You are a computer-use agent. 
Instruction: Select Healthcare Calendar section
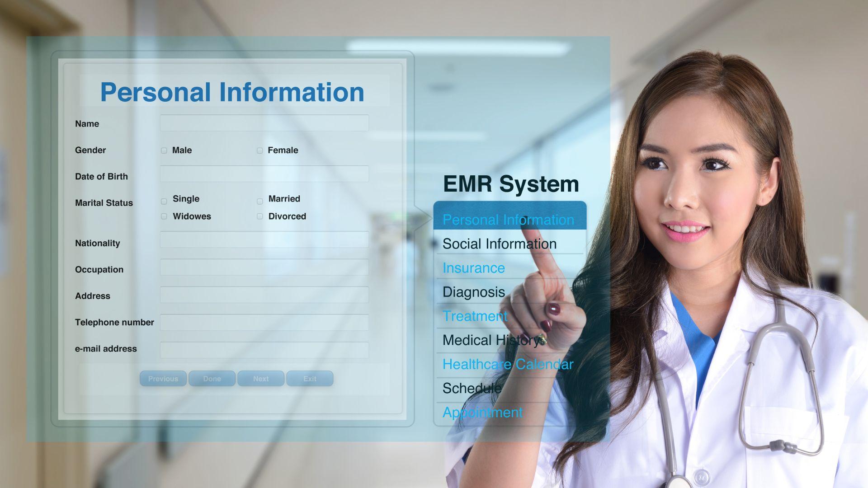tap(507, 363)
